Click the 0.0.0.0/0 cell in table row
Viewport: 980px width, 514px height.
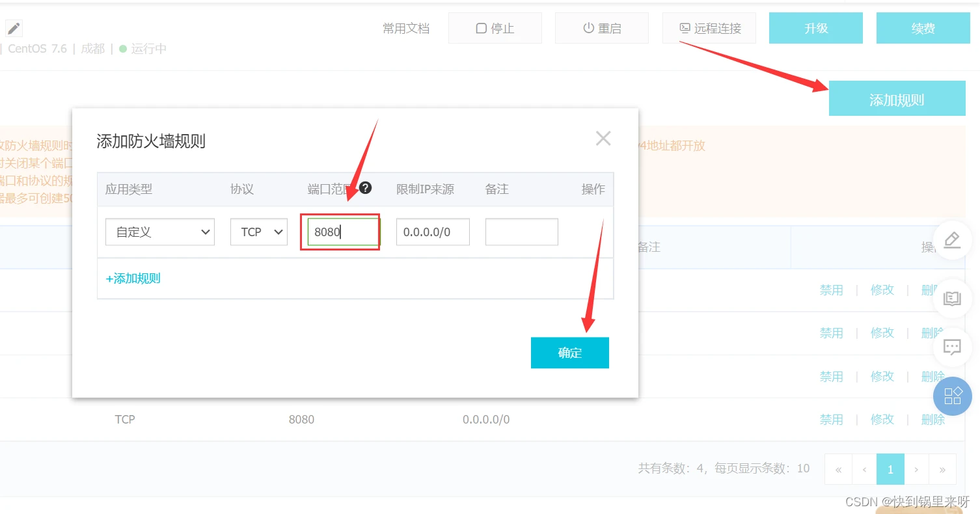486,420
